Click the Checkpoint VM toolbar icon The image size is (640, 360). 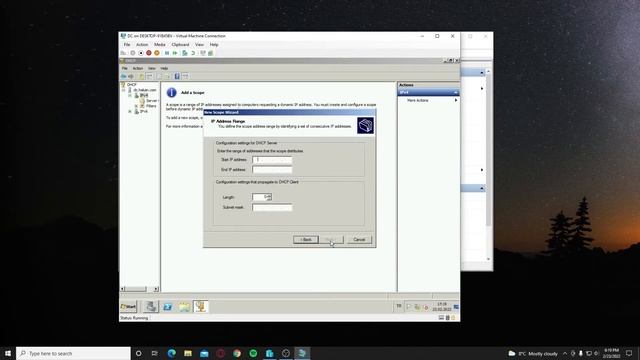(185, 53)
